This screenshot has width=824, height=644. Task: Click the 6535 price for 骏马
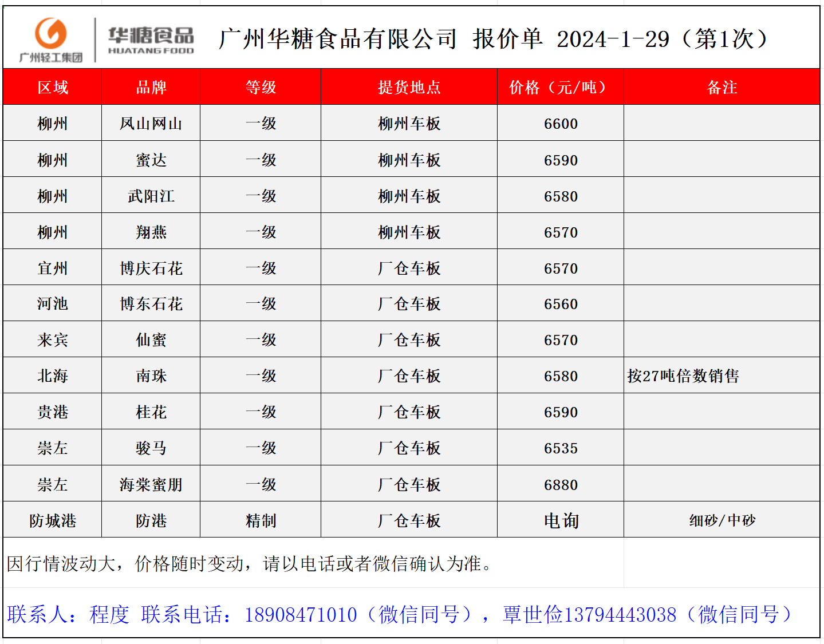pyautogui.click(x=561, y=448)
